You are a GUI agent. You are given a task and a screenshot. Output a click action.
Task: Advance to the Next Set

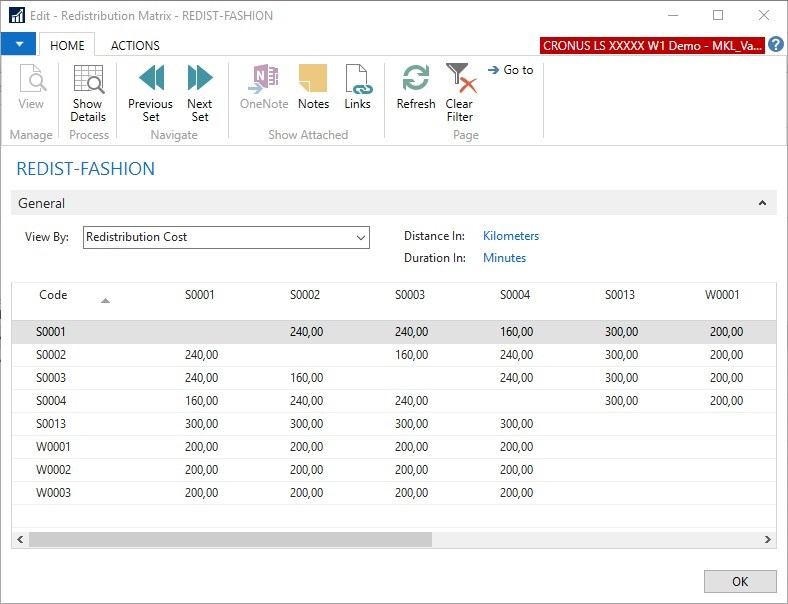[x=200, y=80]
